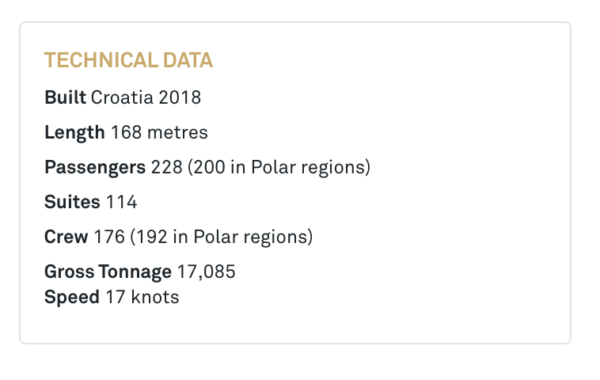Click the word knots
Viewport: 600px width, 380px height.
tap(155, 297)
